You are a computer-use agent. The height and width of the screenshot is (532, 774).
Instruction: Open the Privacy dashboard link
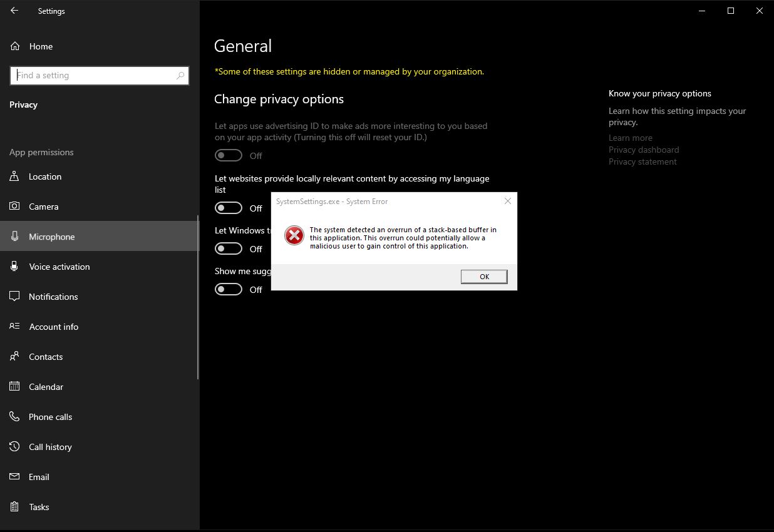click(x=644, y=150)
